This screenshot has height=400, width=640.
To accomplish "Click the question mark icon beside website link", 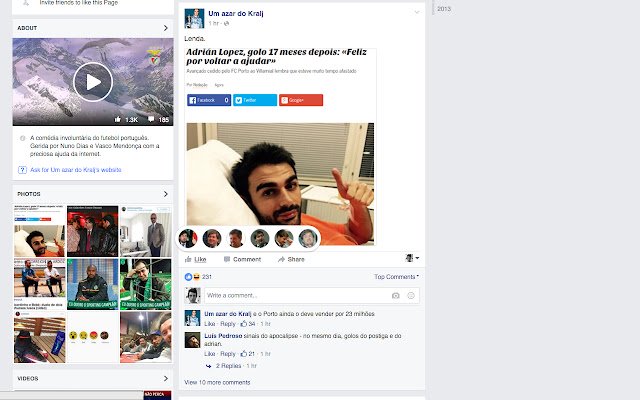I will coord(22,170).
